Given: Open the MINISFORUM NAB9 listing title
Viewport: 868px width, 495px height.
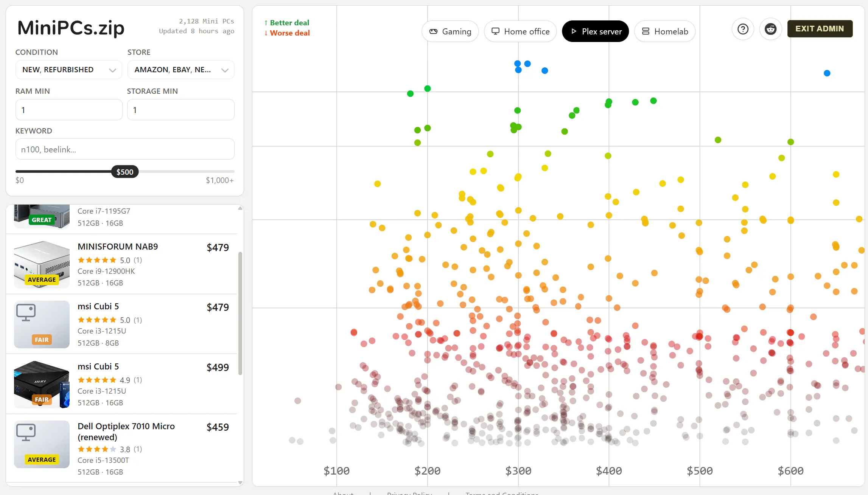Looking at the screenshot, I should pos(118,247).
